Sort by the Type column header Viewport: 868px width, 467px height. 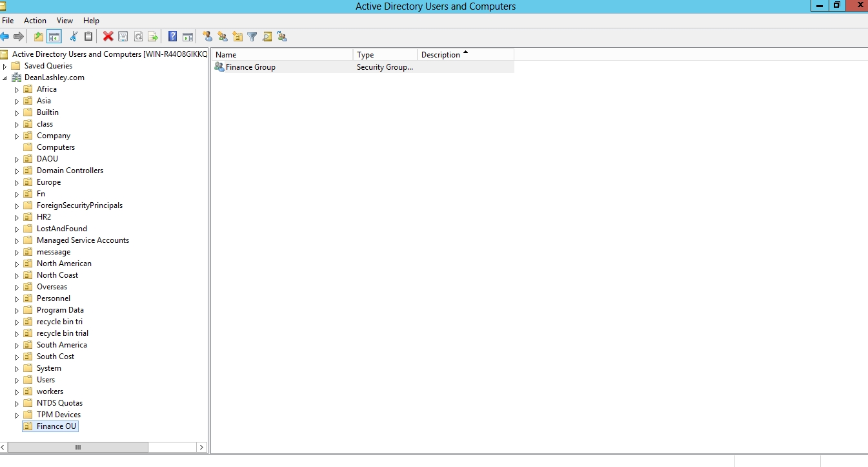pyautogui.click(x=385, y=55)
